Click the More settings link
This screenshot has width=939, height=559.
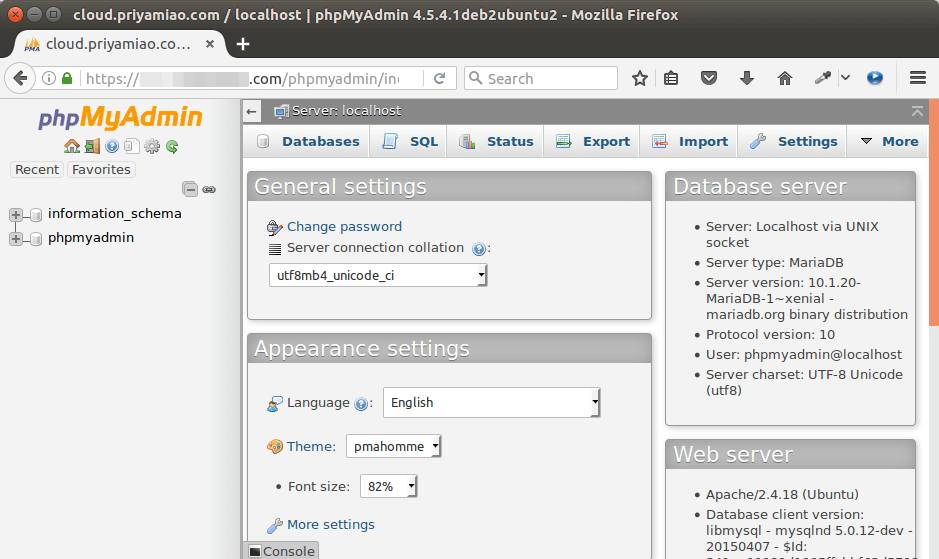(x=330, y=525)
